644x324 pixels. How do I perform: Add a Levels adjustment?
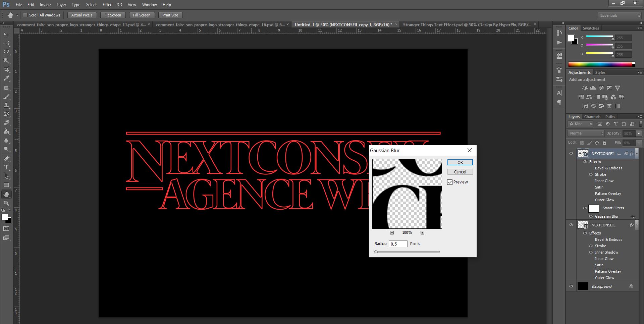pos(593,88)
